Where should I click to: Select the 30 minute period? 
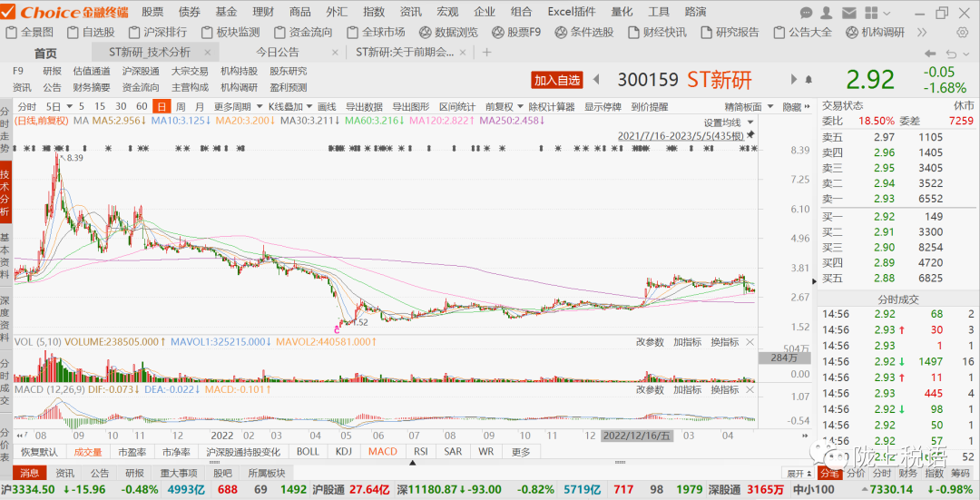(121, 107)
